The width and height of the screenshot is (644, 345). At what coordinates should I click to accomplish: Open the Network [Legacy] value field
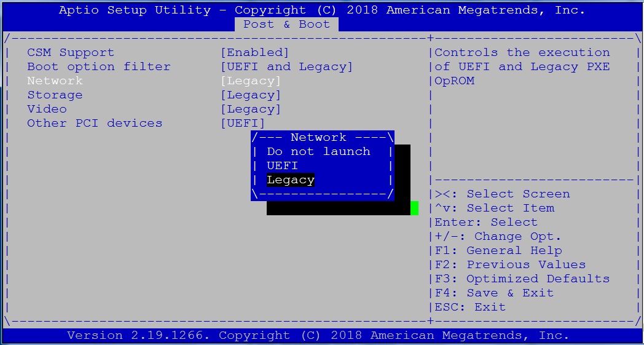click(x=250, y=81)
